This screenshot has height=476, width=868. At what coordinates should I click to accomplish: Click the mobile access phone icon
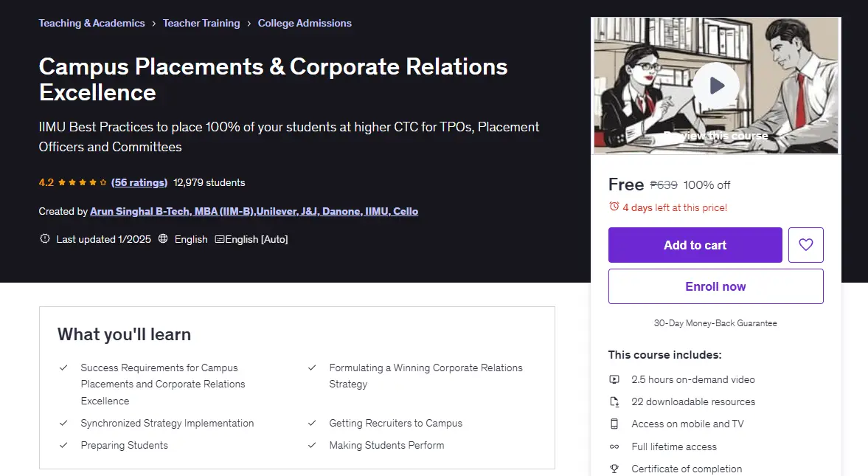[614, 424]
